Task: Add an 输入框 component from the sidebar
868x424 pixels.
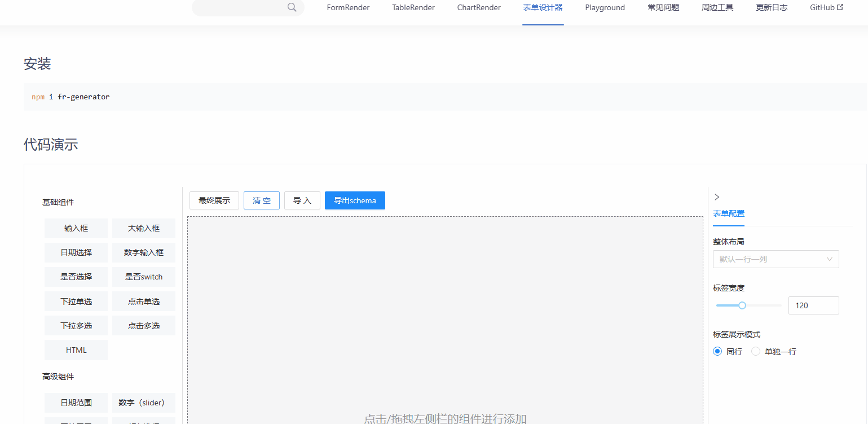Action: [x=76, y=228]
